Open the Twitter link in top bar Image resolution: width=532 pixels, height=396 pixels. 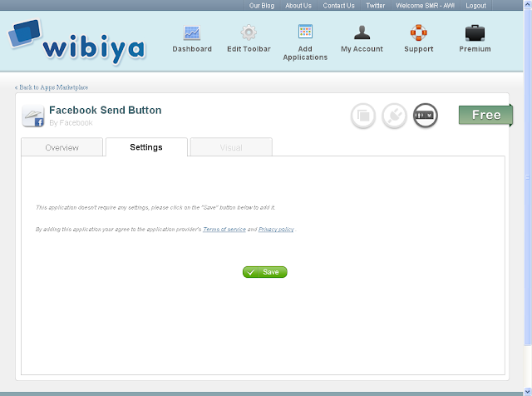tap(375, 6)
